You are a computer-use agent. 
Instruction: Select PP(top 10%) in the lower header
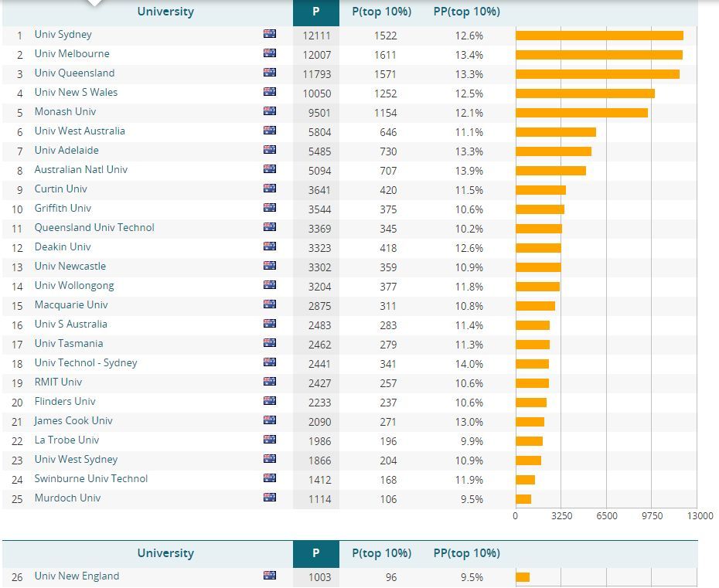click(467, 554)
